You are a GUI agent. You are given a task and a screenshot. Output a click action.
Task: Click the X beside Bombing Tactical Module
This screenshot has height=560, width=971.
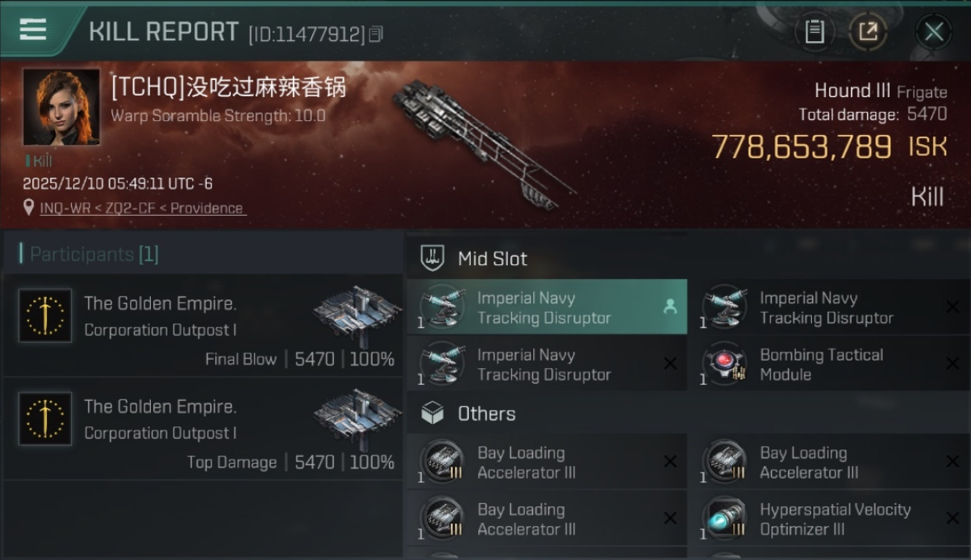(952, 364)
